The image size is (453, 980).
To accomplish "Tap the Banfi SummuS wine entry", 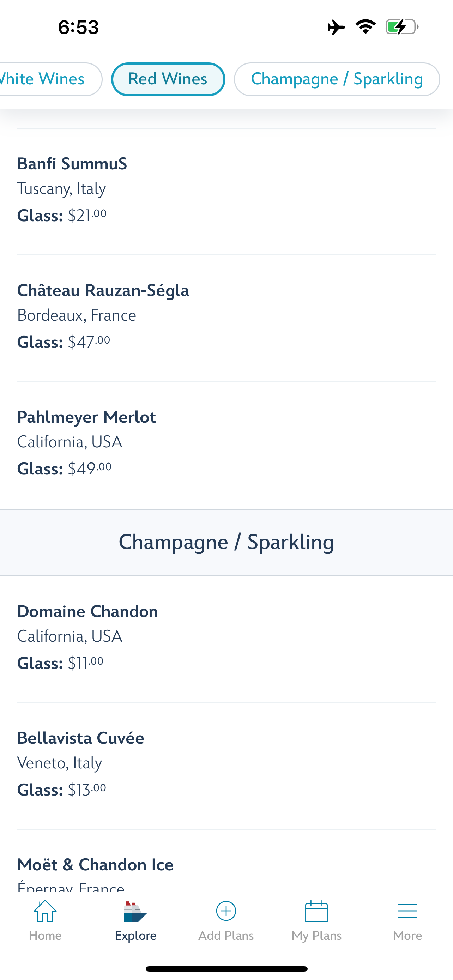I will pos(72,164).
